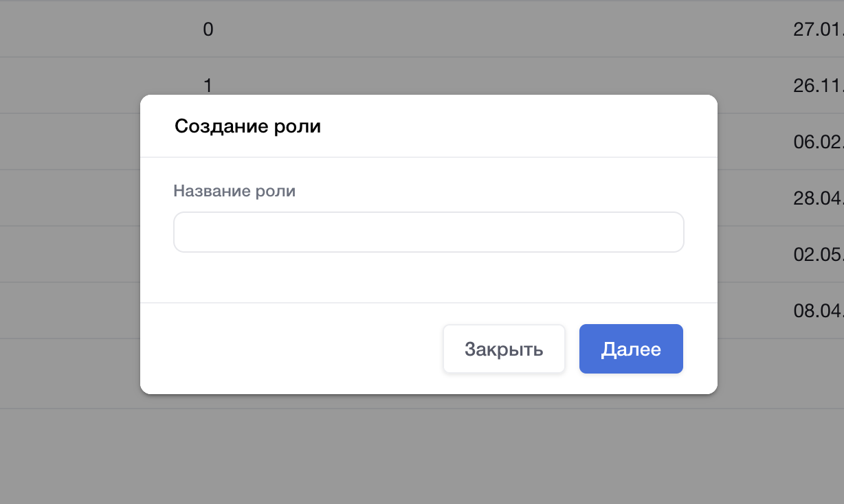This screenshot has height=504, width=844.
Task: Click the date cell starting with 27.01
Action: click(818, 30)
